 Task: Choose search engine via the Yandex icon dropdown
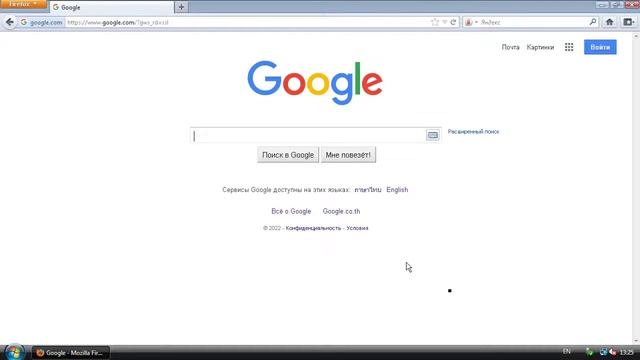pyautogui.click(x=471, y=22)
